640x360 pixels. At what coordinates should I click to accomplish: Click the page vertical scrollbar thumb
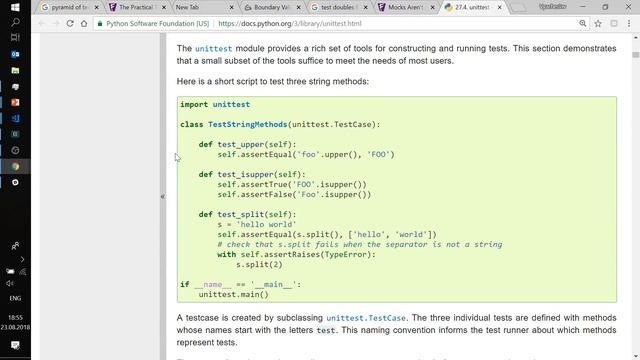636,55
